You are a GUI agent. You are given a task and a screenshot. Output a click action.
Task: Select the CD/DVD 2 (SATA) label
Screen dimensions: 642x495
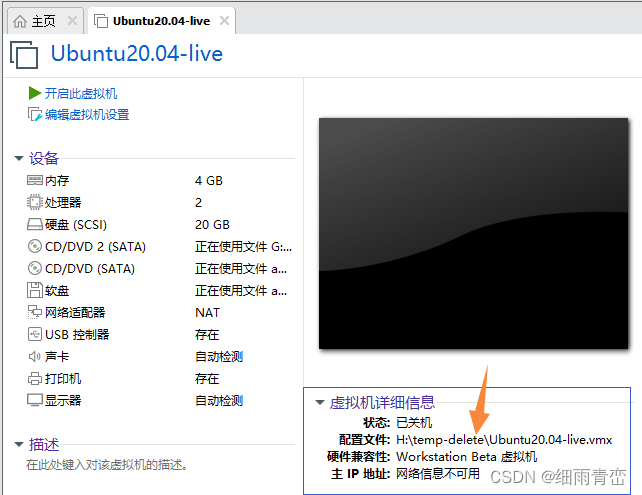click(95, 247)
